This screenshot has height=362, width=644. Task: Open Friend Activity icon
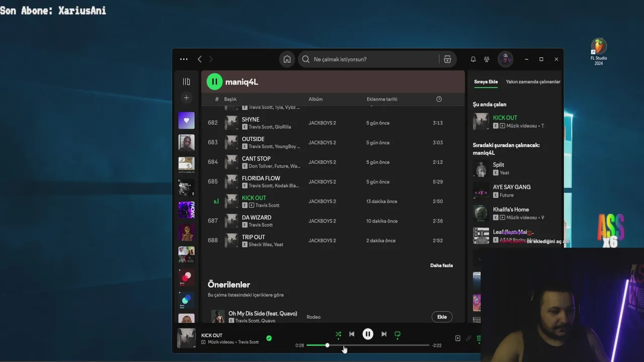[487, 59]
